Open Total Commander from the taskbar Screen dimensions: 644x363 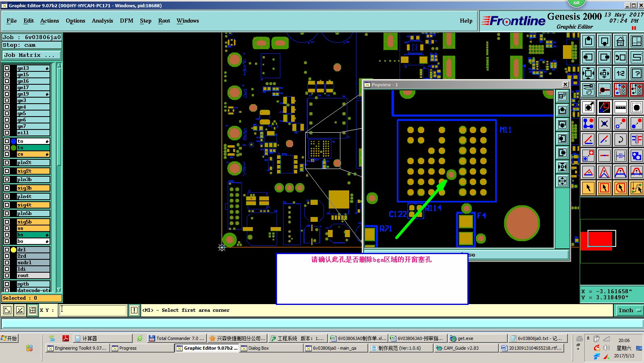point(177,338)
